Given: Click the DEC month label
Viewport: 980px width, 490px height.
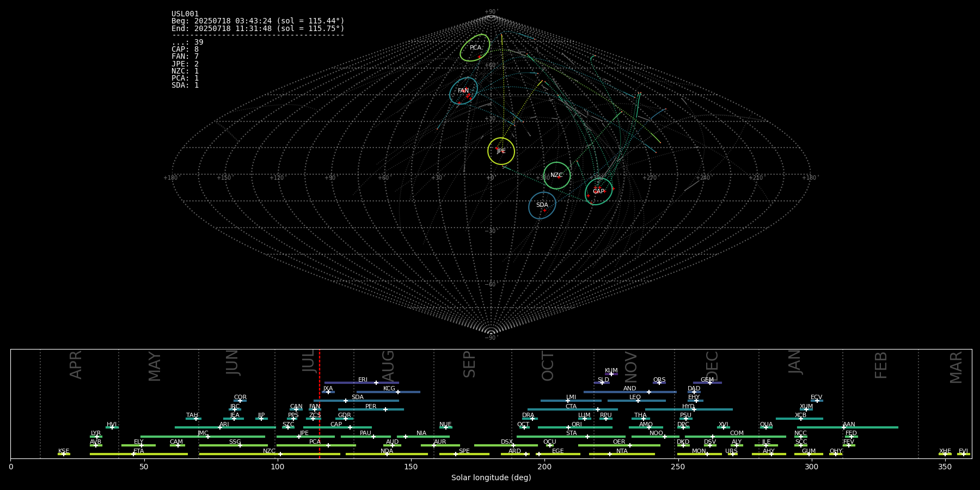Looking at the screenshot, I should pos(712,366).
